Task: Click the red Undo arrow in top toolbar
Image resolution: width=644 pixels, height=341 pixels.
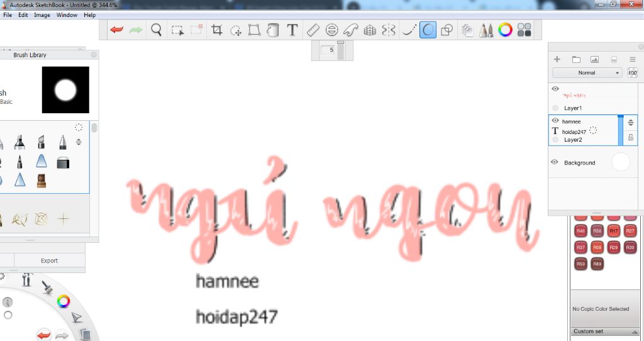Action: pyautogui.click(x=116, y=30)
